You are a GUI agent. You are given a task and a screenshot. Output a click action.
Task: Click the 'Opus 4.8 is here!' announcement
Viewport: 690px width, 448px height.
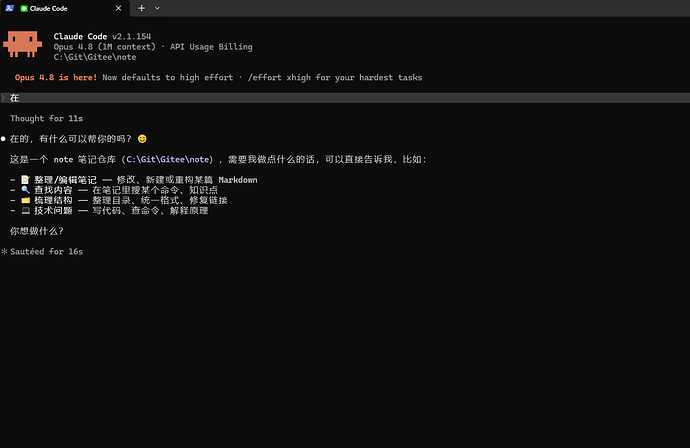click(56, 77)
